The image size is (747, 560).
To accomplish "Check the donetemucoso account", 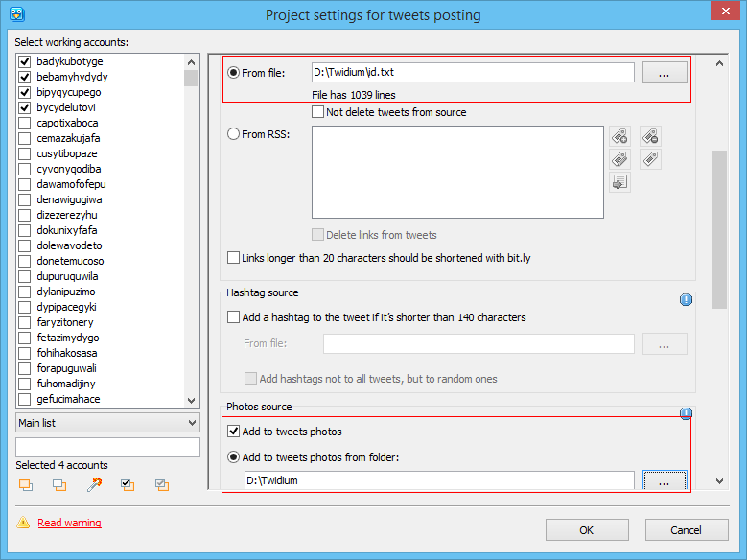I will click(x=24, y=261).
